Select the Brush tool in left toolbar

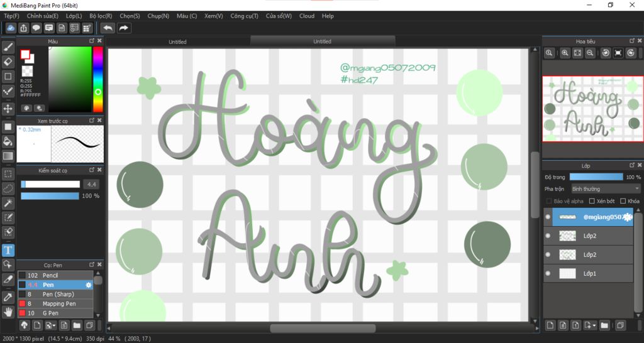(x=8, y=47)
